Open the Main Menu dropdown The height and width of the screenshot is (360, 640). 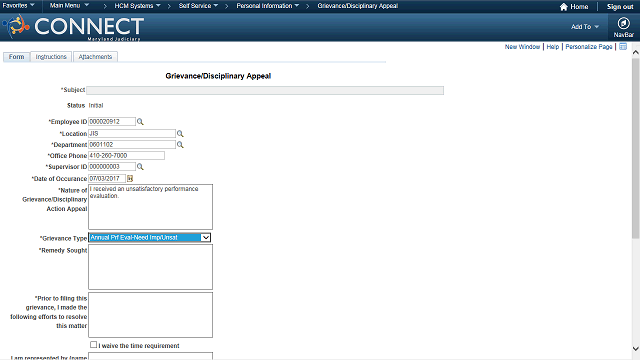pyautogui.click(x=69, y=6)
